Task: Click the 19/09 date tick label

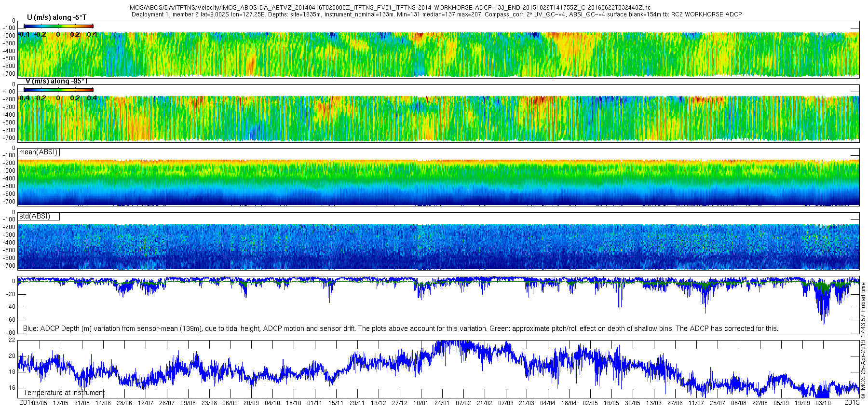Action: (802, 403)
